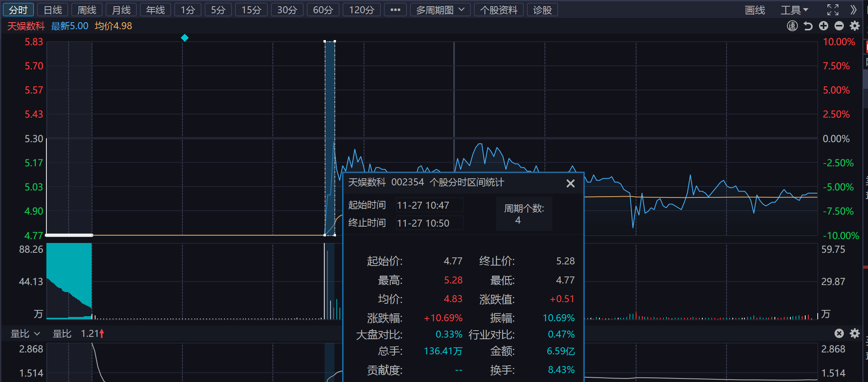Click the 5.83 left price axis label
868x382 pixels.
coord(34,42)
